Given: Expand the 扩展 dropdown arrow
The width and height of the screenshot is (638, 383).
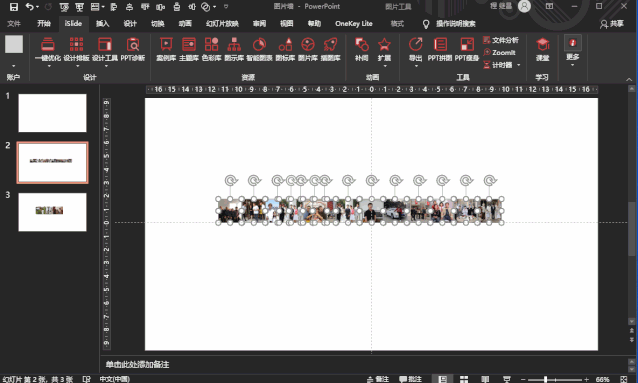Looking at the screenshot, I should 385,66.
